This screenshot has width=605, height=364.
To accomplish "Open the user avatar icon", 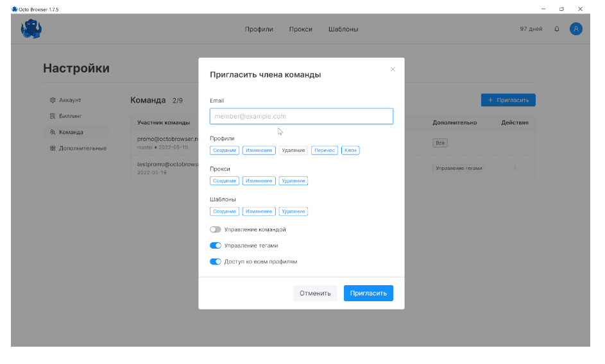I will [x=576, y=29].
